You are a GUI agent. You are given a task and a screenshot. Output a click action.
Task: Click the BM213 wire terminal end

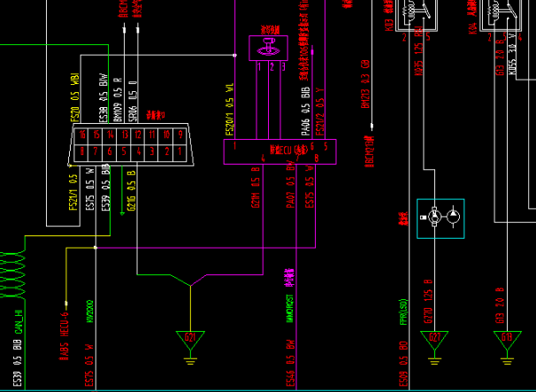371,127
